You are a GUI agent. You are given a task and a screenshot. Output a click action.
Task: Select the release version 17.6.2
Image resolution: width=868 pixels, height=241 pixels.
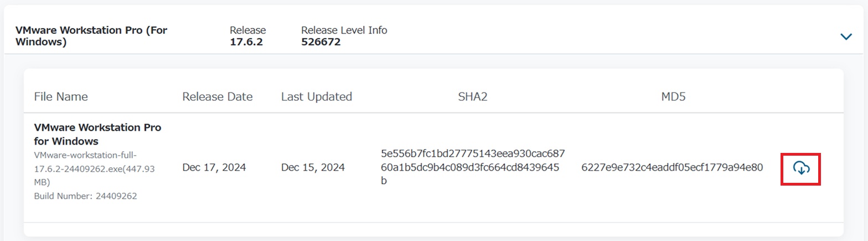pos(246,42)
